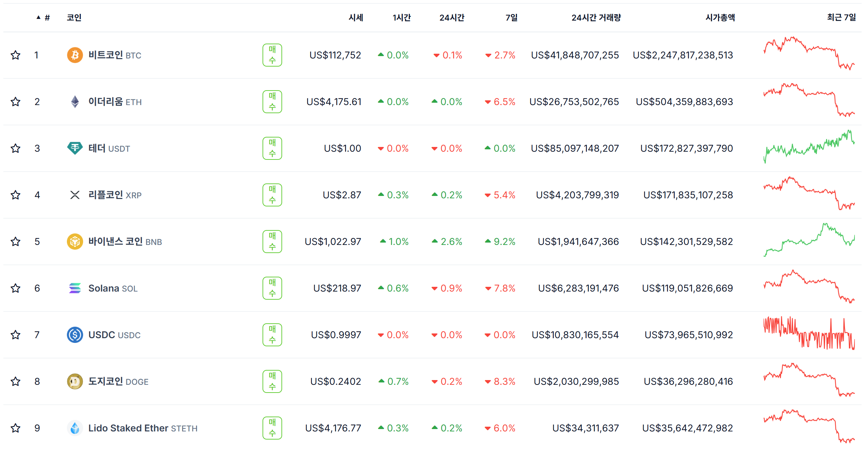
Task: Toggle favorite star for 비트코인
Action: coord(16,55)
